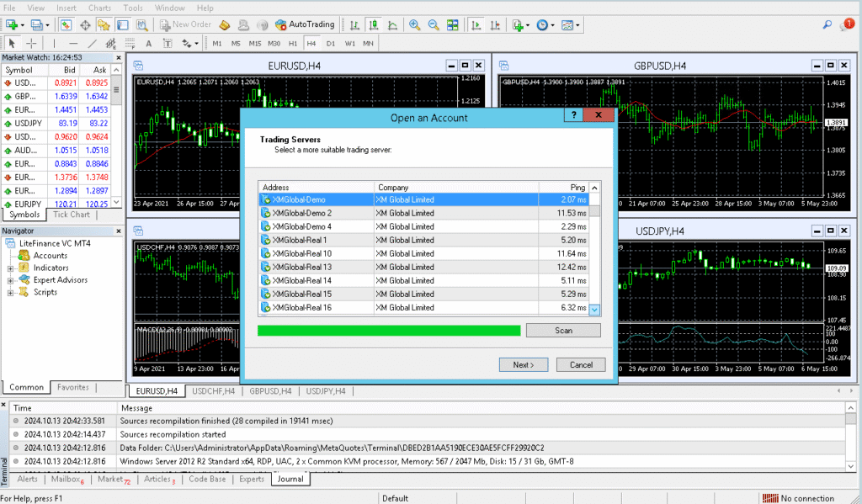Screen dimensions: 862x504
Task: Open the notifications chat bubble icon
Action: (847, 24)
